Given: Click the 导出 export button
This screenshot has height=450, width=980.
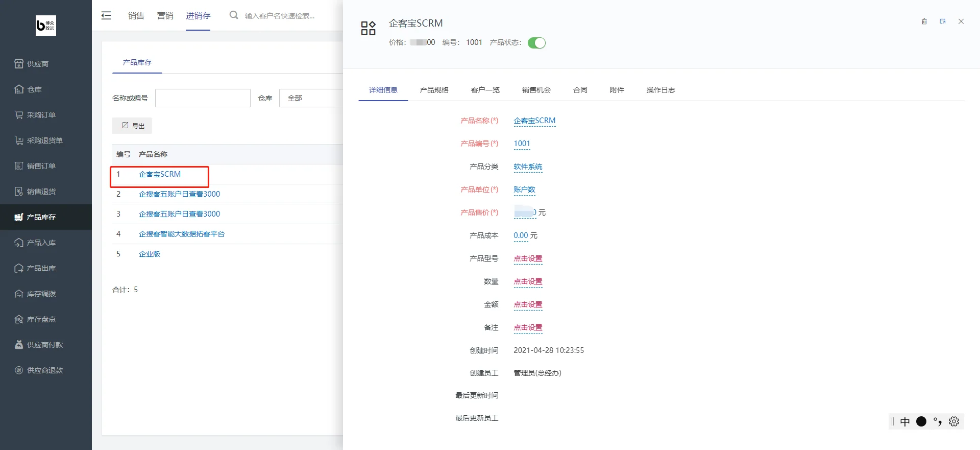Looking at the screenshot, I should 132,126.
